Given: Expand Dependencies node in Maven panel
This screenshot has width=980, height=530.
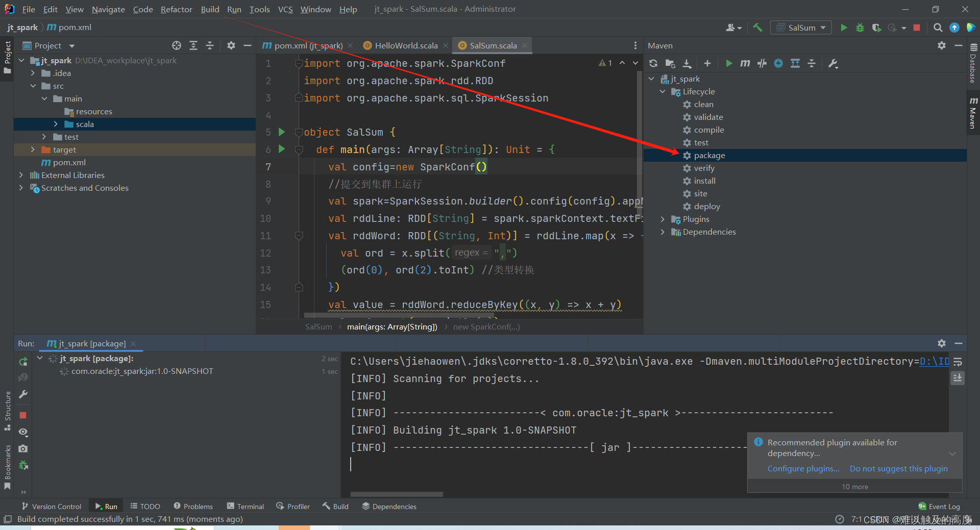Looking at the screenshot, I should click(663, 232).
